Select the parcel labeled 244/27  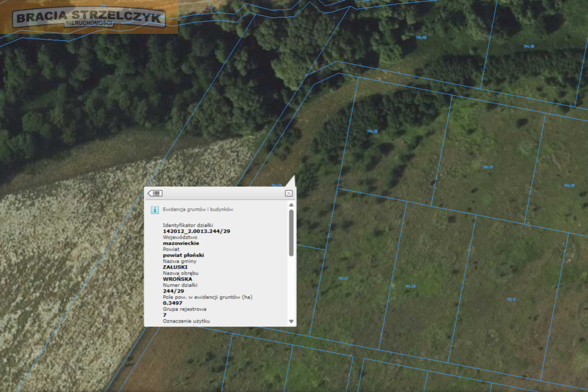tap(343, 278)
